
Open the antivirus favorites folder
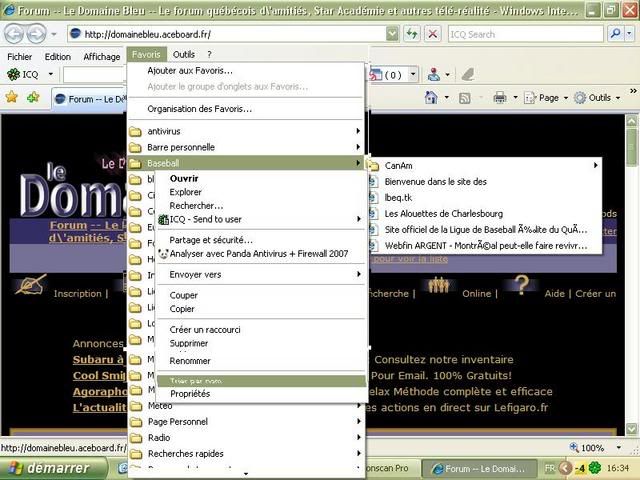pyautogui.click(x=245, y=131)
